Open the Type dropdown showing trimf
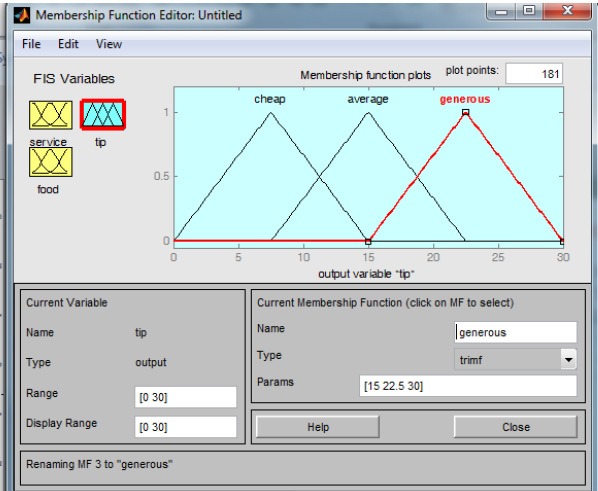The width and height of the screenshot is (598, 491). 515,359
